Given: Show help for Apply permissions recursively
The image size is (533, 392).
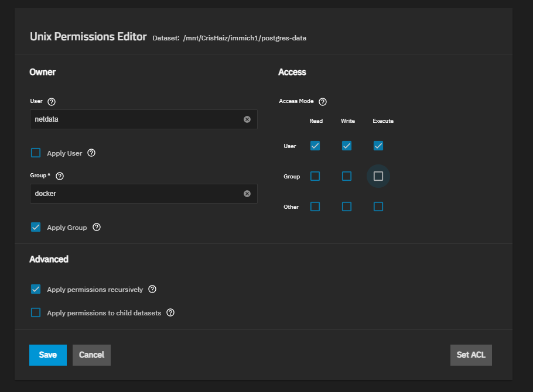Looking at the screenshot, I should (152, 289).
